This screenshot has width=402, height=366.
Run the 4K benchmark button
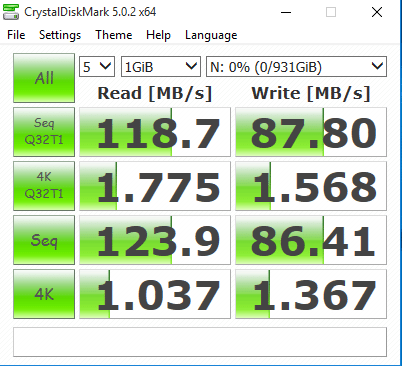coord(44,294)
